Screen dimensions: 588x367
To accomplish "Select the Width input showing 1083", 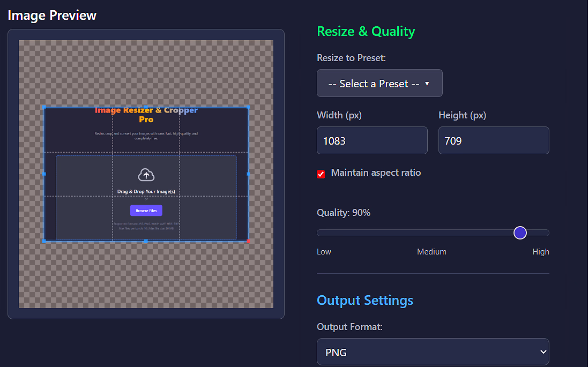I will 372,140.
